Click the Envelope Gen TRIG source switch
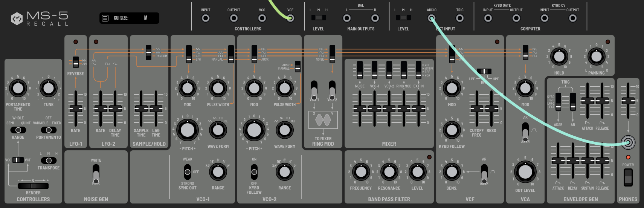Image resolution: width=644 pixels, height=208 pixels. coord(558,101)
